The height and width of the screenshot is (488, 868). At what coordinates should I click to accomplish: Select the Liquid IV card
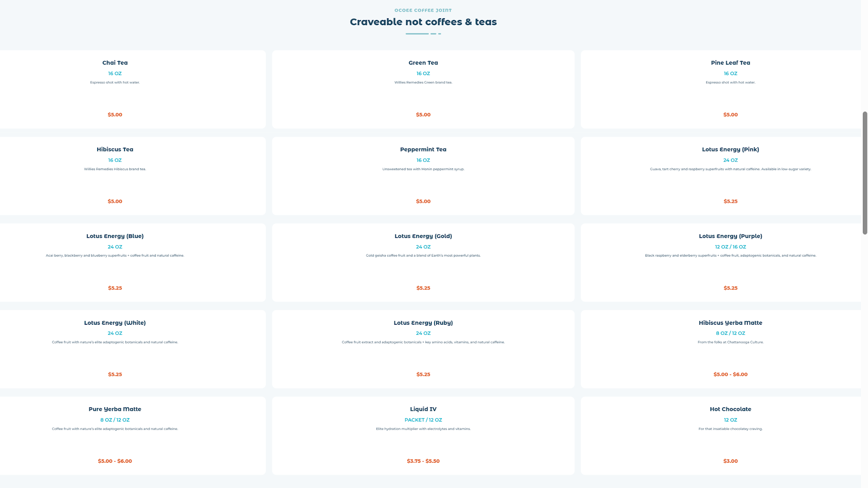pyautogui.click(x=423, y=435)
